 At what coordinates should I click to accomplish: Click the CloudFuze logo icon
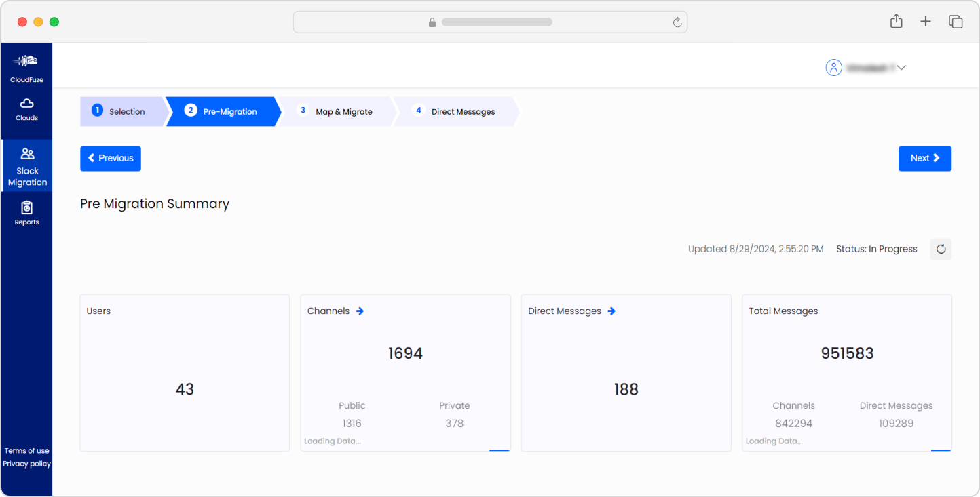point(26,61)
